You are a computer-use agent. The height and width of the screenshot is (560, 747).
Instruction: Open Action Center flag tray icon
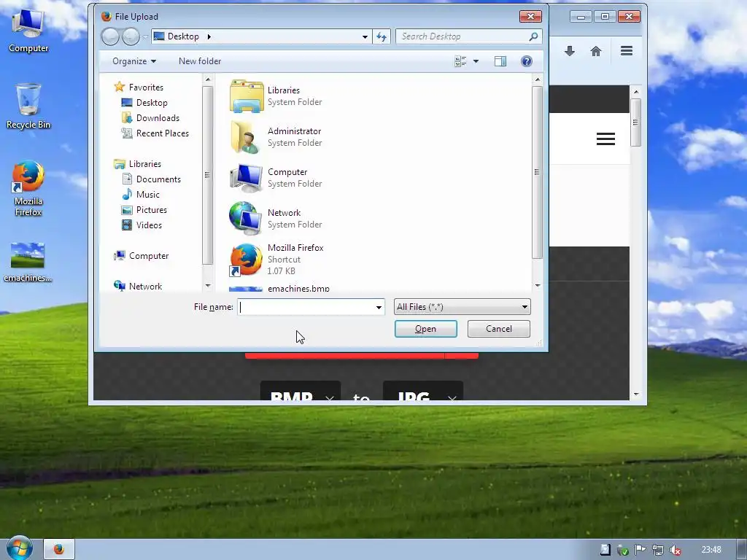click(x=640, y=550)
